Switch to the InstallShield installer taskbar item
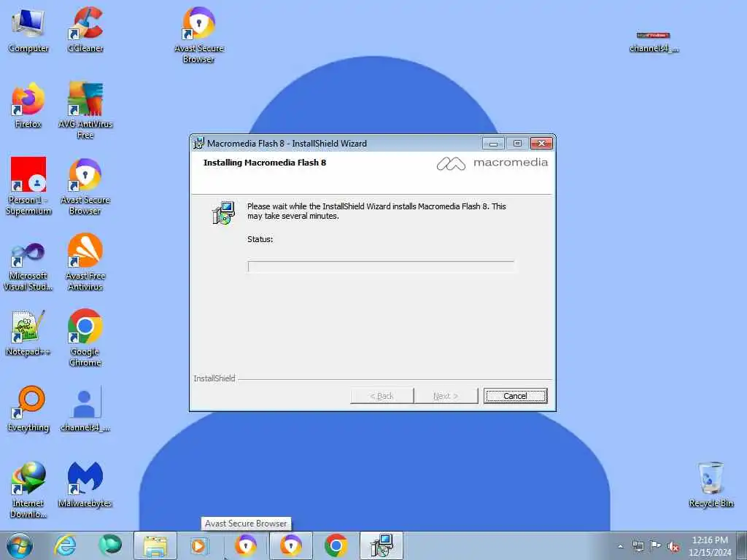Screen dimensions: 747x560 tap(382, 545)
